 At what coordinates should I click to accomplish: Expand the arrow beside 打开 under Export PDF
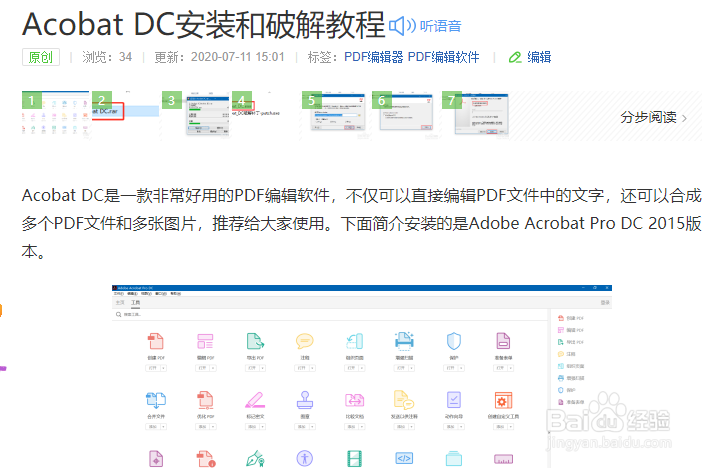point(263,368)
